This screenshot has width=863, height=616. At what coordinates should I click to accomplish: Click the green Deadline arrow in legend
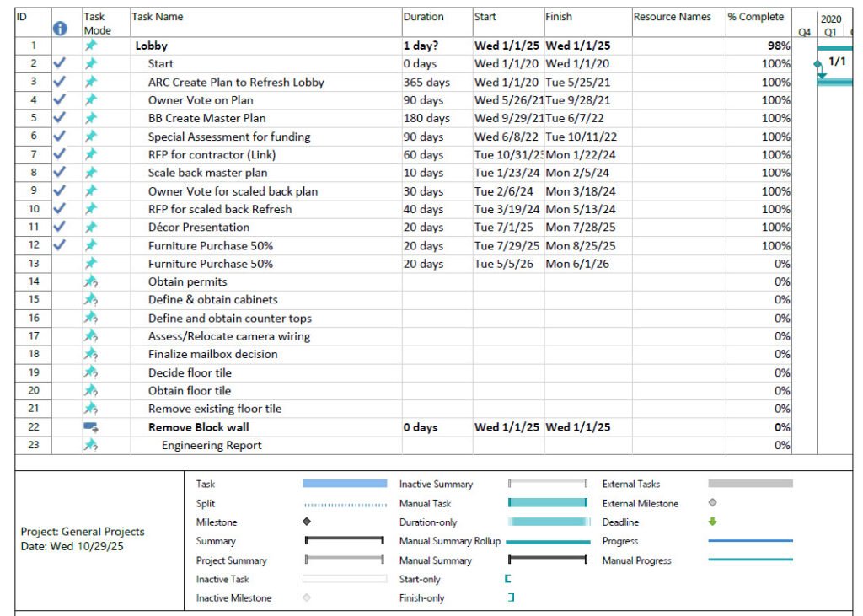(x=712, y=522)
